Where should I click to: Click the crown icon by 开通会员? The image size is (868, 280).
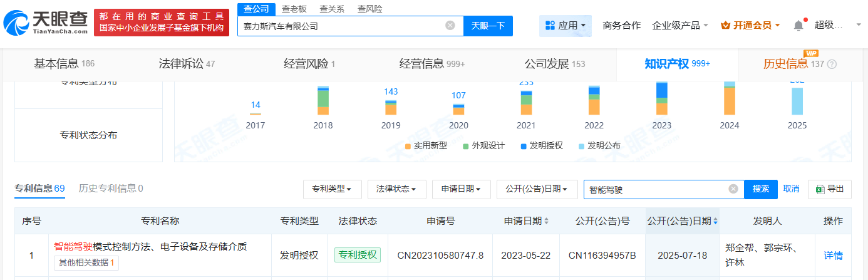point(726,26)
